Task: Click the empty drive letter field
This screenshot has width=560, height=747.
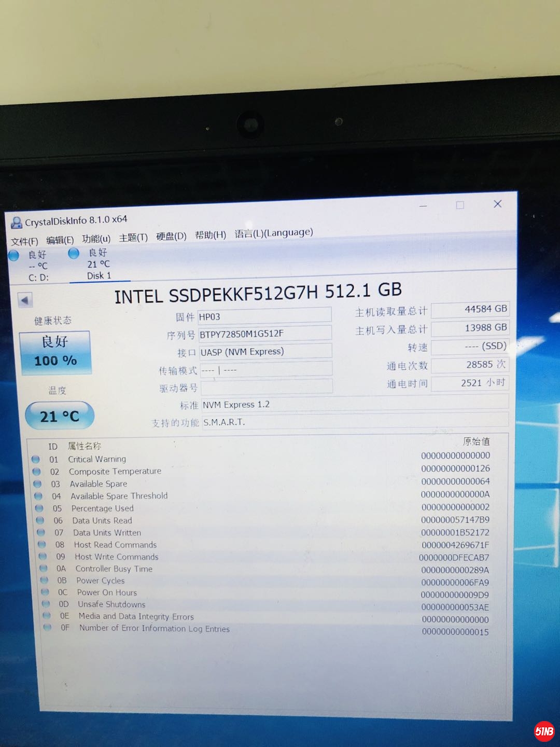Action: point(267,387)
